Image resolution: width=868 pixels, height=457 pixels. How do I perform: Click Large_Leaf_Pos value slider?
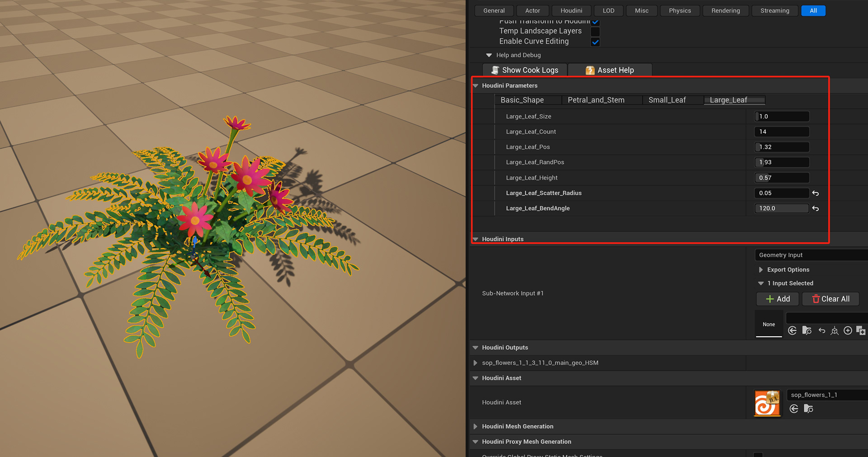[782, 147]
